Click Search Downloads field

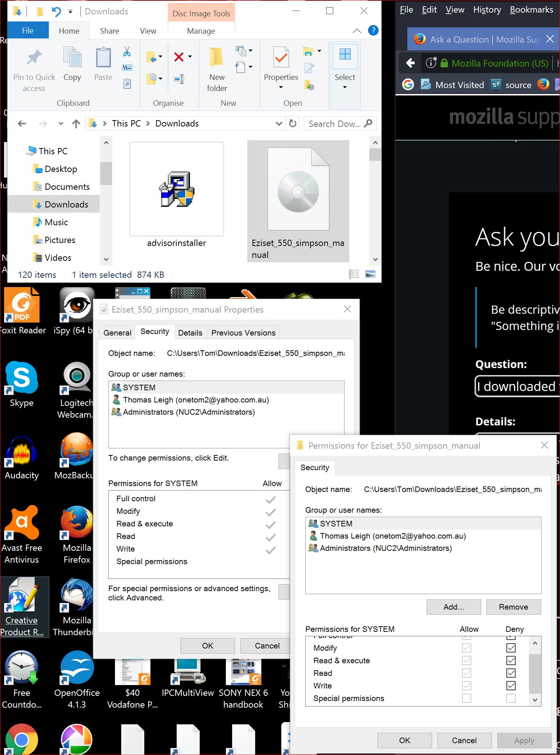click(x=340, y=124)
